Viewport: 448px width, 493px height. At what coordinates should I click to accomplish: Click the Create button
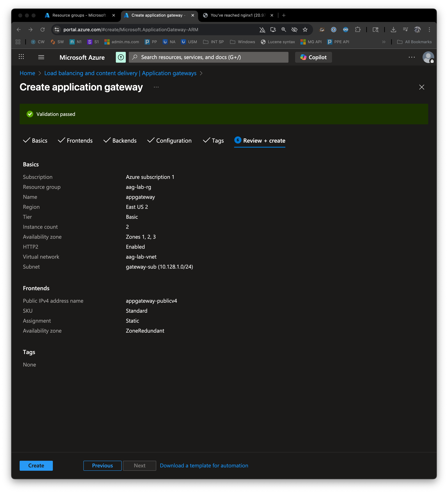click(36, 466)
